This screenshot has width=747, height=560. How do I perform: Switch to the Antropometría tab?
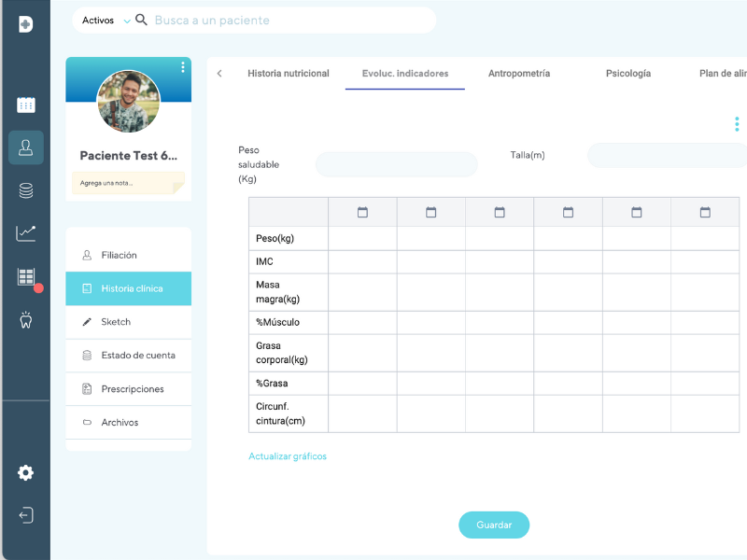point(519,72)
